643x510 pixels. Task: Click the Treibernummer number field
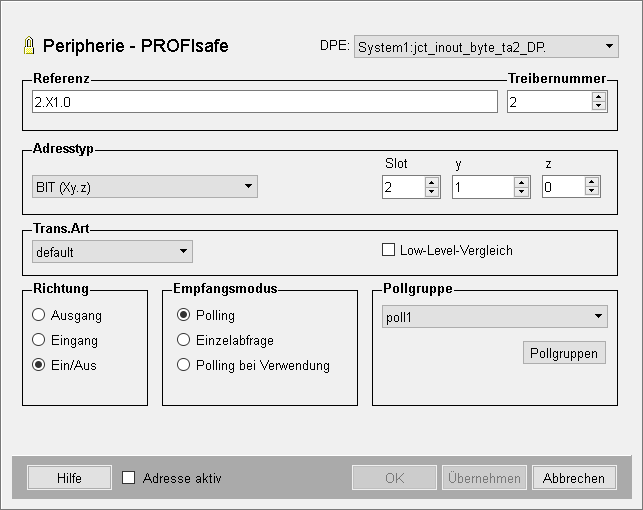click(x=550, y=102)
